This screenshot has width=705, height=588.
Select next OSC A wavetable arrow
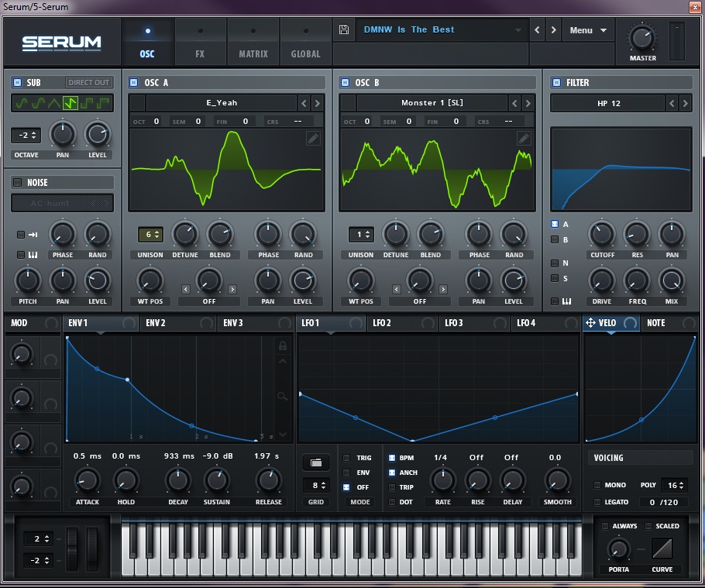(x=318, y=103)
